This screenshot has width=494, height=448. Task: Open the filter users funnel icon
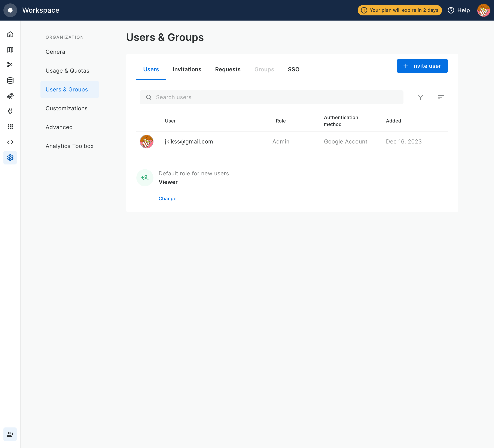(x=420, y=97)
